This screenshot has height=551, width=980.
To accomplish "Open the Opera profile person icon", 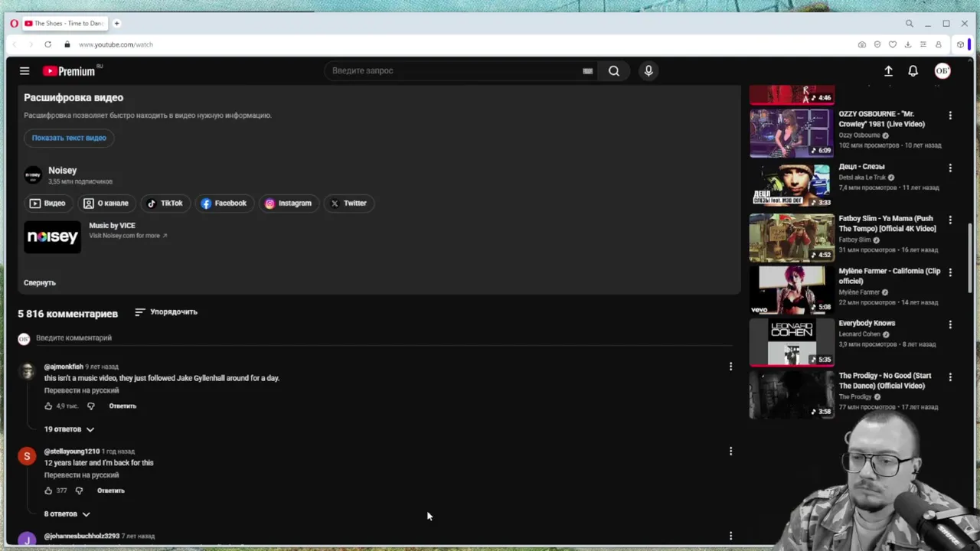I will (938, 44).
